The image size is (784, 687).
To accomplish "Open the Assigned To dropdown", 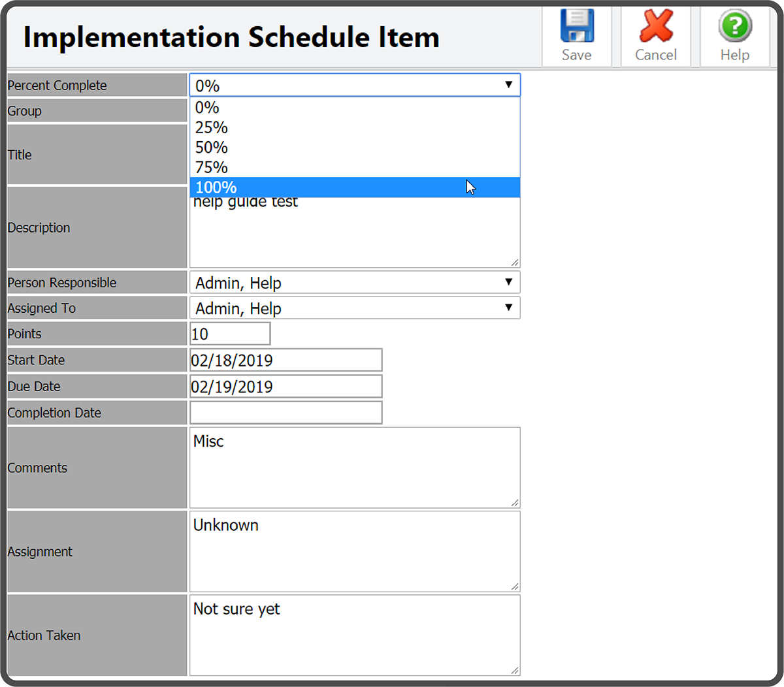I will point(354,308).
